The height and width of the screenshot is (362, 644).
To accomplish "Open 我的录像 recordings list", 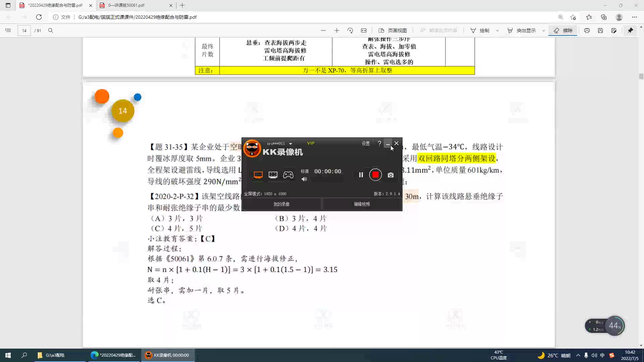I will 281,204.
